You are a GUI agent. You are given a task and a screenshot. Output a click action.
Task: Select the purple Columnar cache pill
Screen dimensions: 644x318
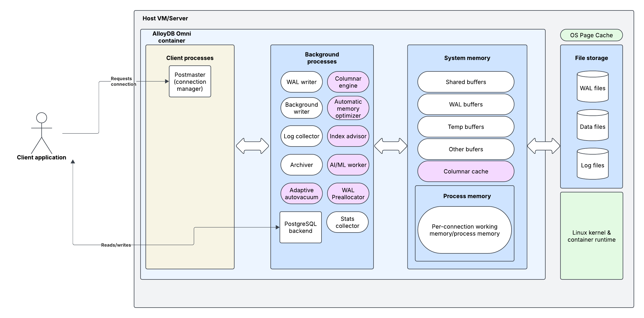point(466,171)
